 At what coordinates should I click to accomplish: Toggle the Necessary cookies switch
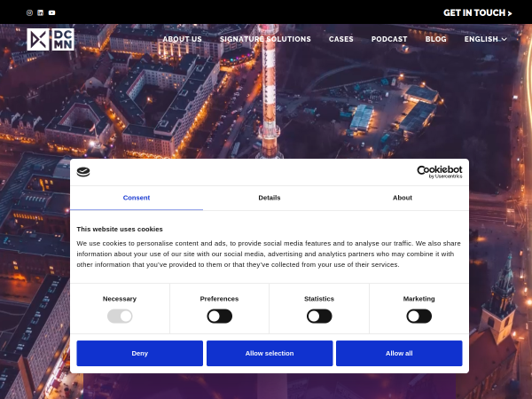tap(120, 317)
